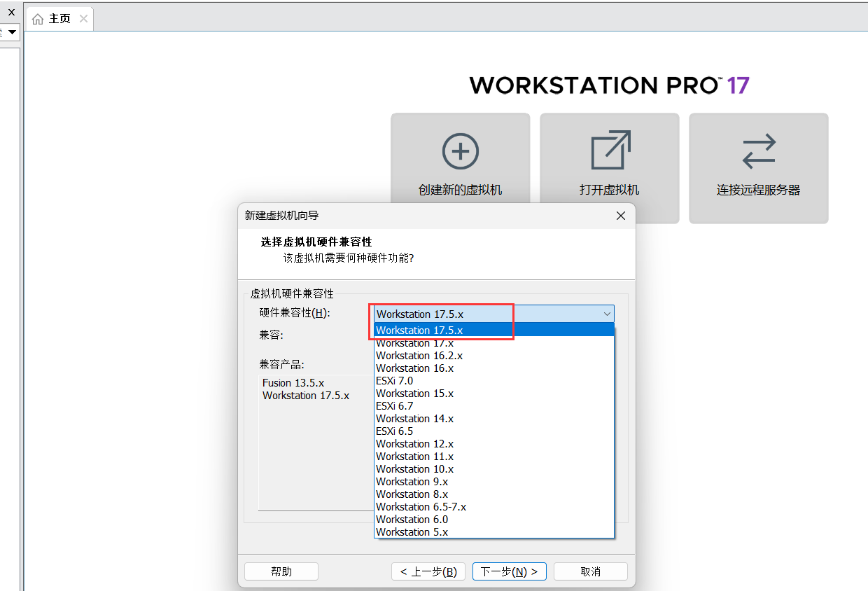
Task: Click the 创建新的虚拟机 tile label
Action: (x=460, y=190)
